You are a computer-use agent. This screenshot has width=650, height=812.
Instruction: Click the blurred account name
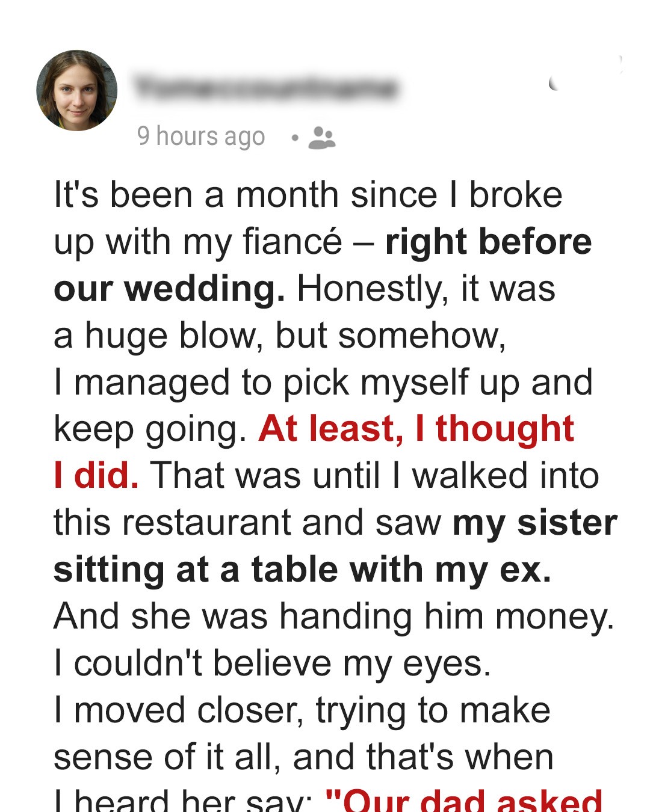(265, 88)
